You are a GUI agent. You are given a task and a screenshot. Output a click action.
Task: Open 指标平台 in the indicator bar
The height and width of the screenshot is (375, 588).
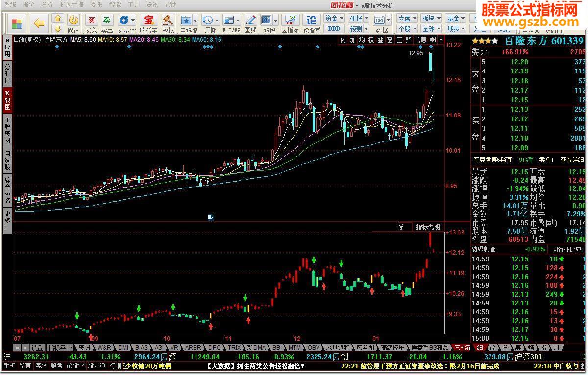tap(60, 347)
